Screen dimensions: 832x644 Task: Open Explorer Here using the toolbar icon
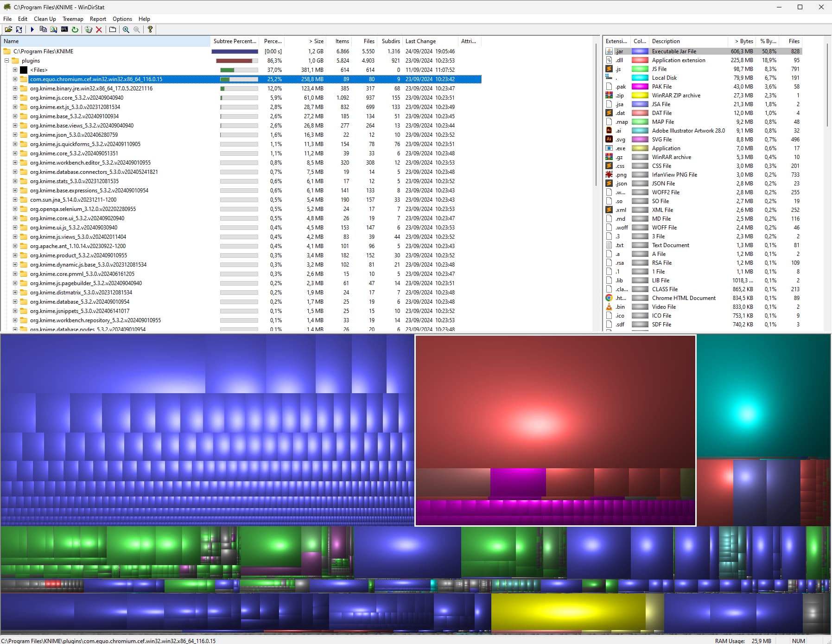54,29
